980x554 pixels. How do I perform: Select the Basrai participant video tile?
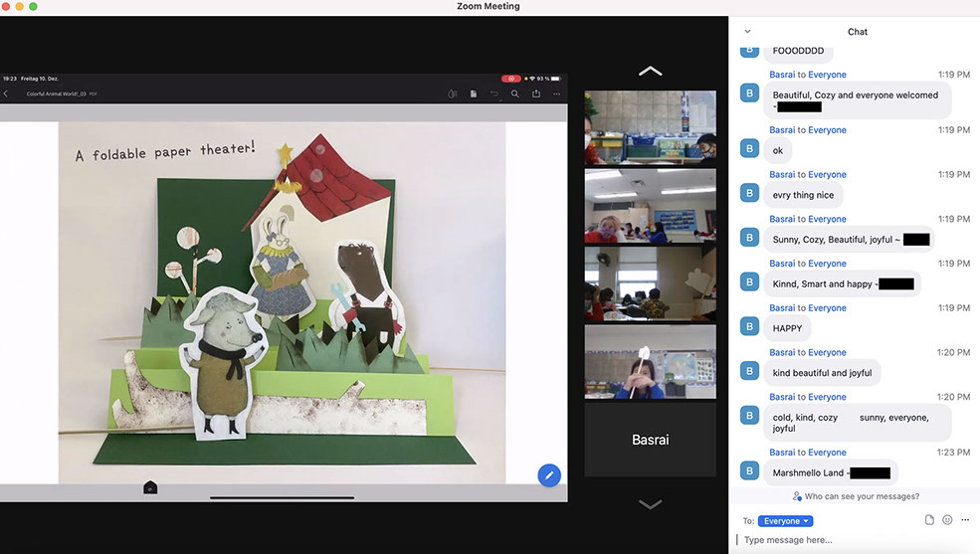point(650,439)
